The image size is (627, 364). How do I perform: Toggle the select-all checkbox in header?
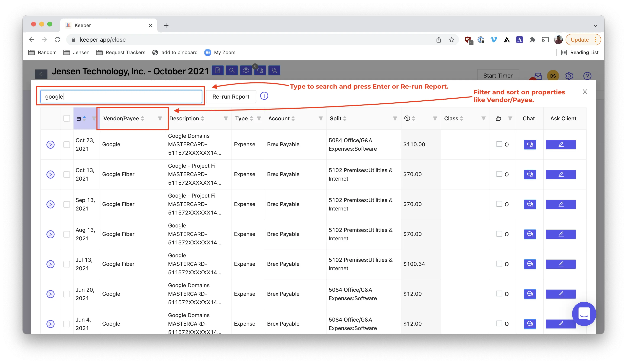[67, 118]
